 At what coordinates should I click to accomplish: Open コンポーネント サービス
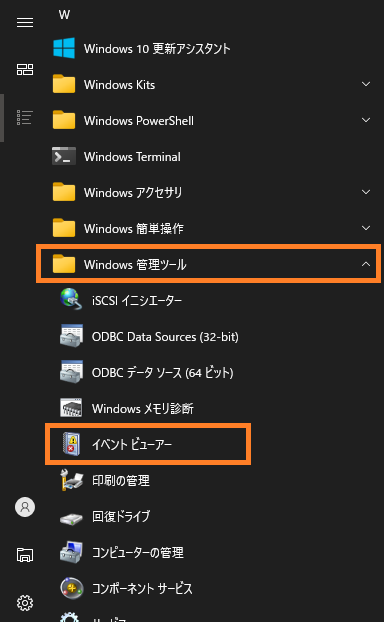(209, 588)
